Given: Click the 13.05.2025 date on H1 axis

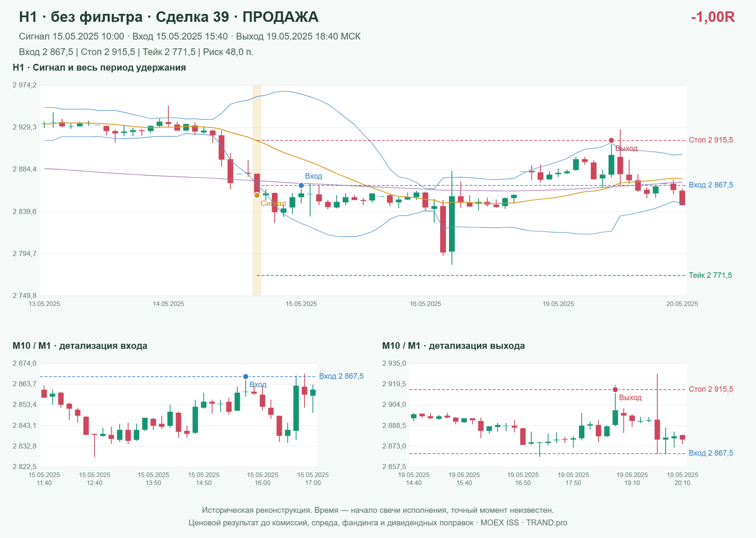Looking at the screenshot, I should (x=45, y=304).
